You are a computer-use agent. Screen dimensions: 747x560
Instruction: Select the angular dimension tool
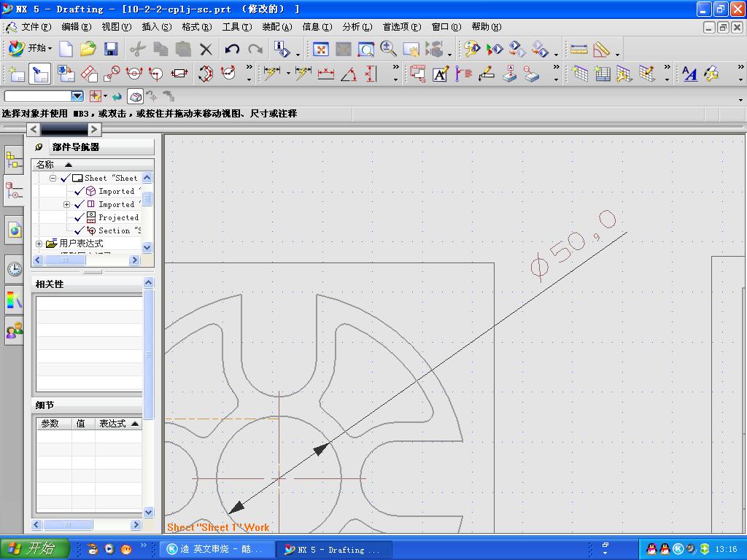[349, 74]
